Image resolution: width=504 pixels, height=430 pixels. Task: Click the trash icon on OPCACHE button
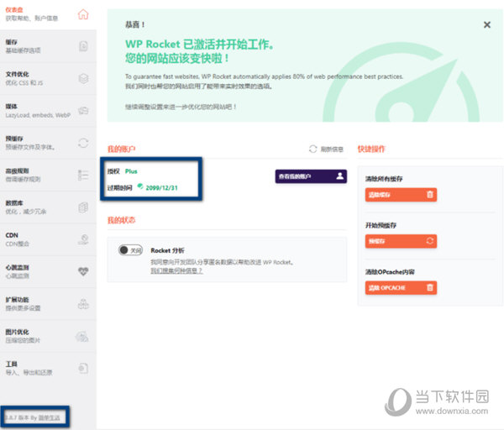click(x=430, y=287)
